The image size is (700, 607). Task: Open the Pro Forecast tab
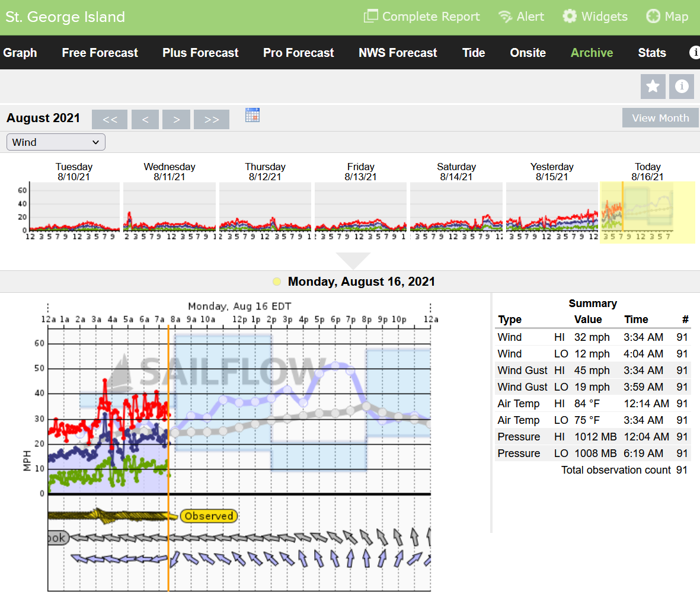(x=299, y=53)
